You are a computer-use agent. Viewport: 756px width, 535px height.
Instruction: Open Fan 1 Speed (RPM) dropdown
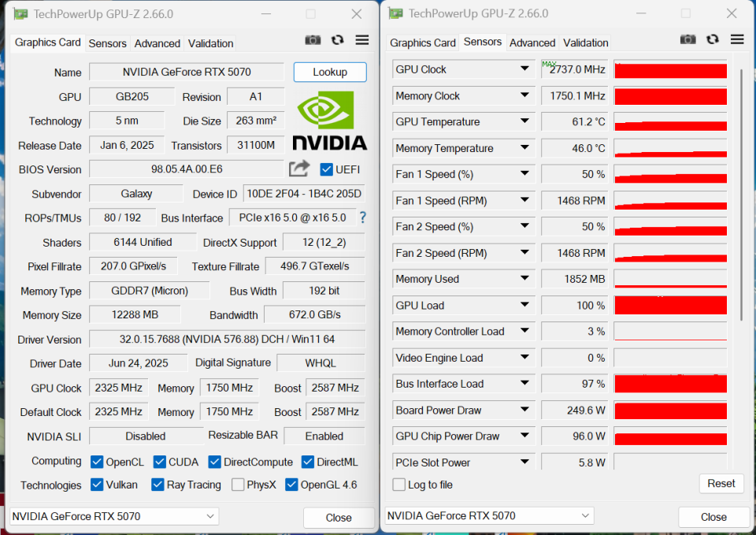pos(524,200)
